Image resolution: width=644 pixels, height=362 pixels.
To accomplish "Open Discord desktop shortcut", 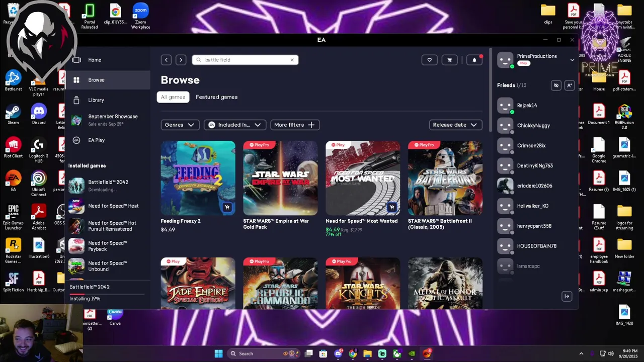I will point(39,114).
